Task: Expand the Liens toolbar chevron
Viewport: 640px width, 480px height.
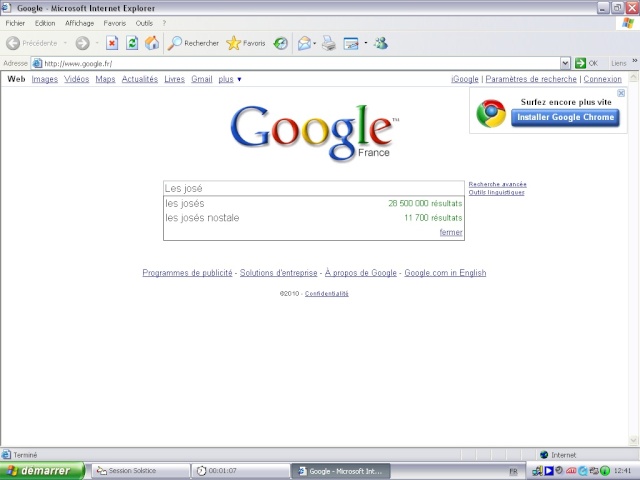Action: point(635,61)
